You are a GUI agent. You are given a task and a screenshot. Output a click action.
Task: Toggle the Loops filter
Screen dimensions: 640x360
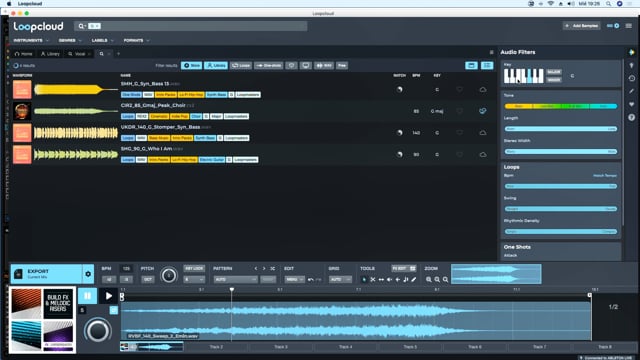(x=241, y=65)
